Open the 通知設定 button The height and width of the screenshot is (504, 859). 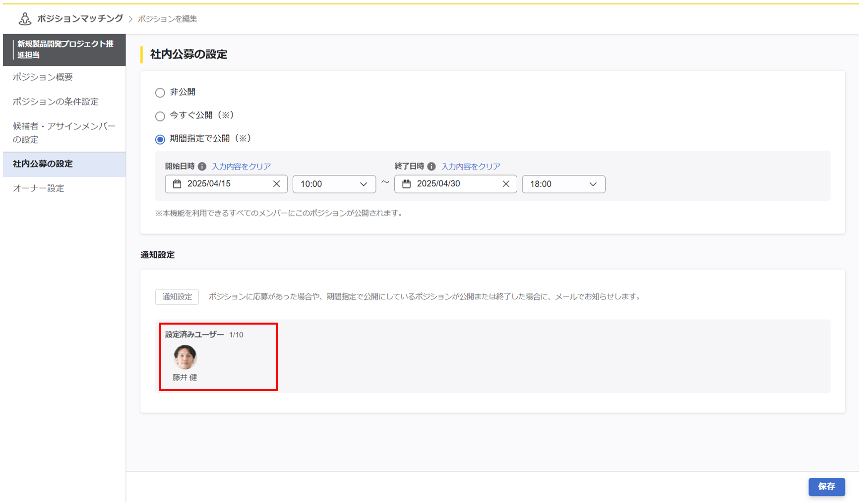click(177, 297)
